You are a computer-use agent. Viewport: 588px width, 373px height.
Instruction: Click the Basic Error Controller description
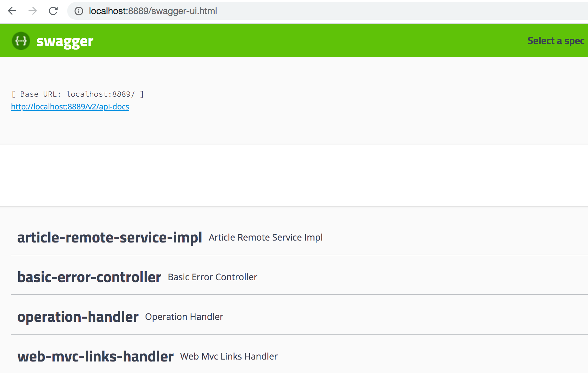(212, 277)
